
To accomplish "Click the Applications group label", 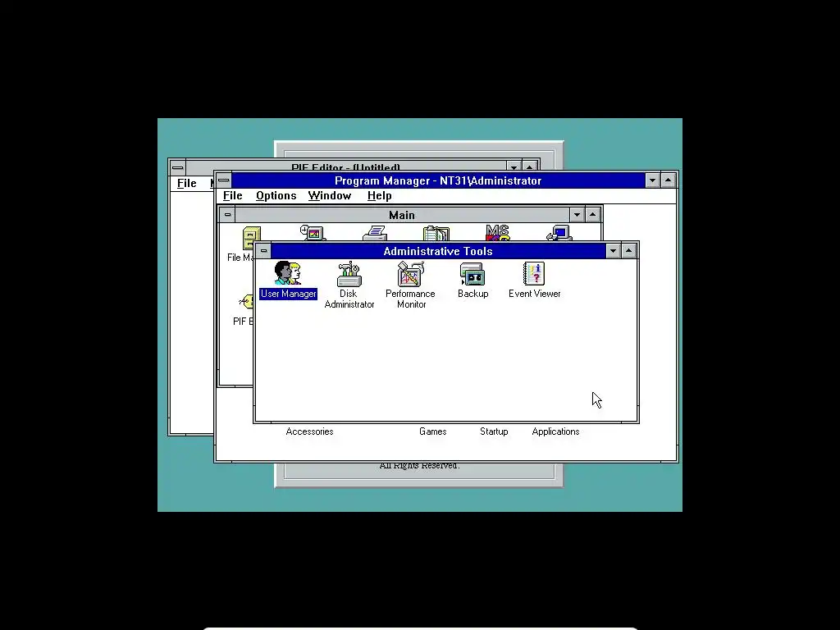I will (555, 431).
